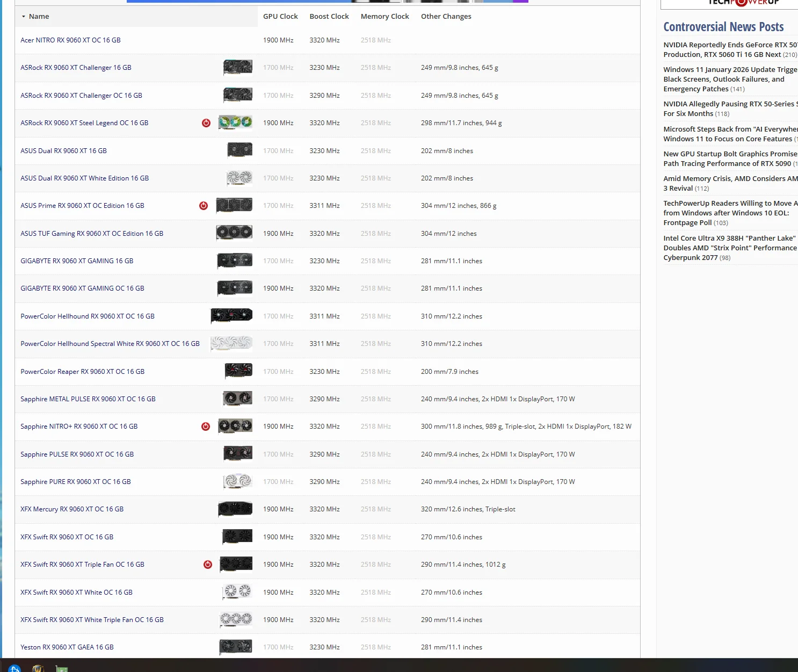Open Battle.net from the taskbar
Image resolution: width=798 pixels, height=672 pixels.
tap(14, 669)
